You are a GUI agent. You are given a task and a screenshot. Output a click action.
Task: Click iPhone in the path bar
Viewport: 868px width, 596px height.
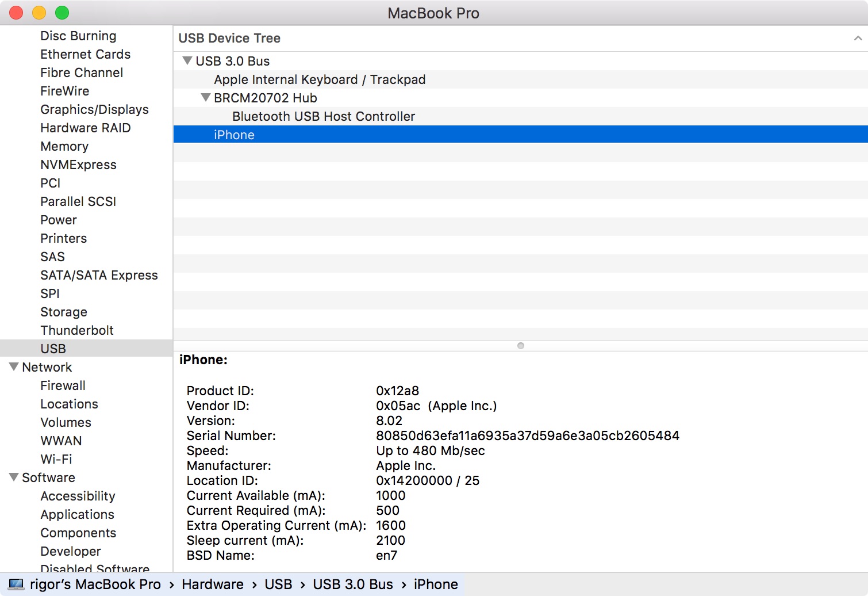coord(436,584)
